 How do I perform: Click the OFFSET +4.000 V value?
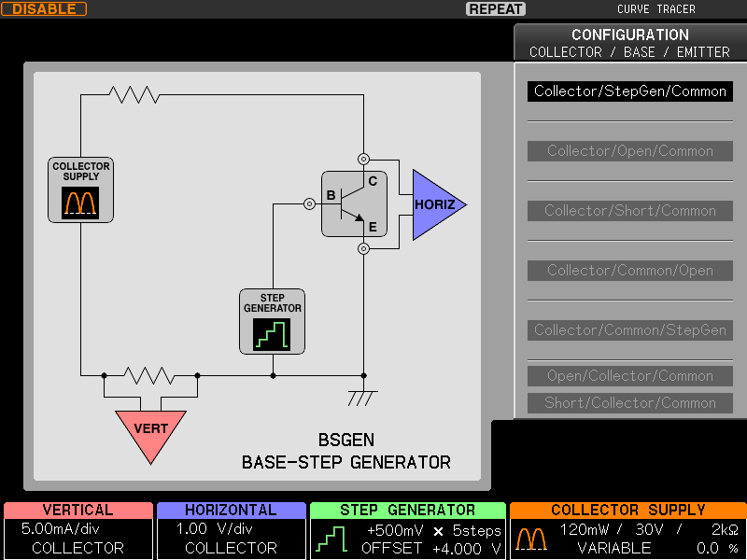tap(431, 549)
